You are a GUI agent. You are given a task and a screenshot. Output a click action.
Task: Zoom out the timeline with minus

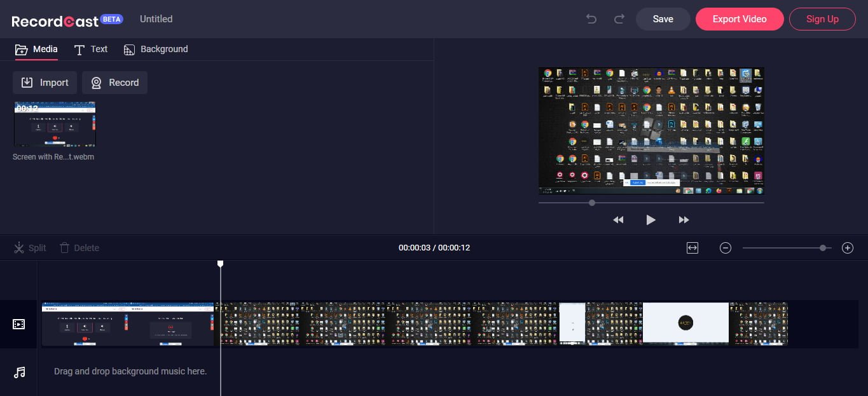726,248
